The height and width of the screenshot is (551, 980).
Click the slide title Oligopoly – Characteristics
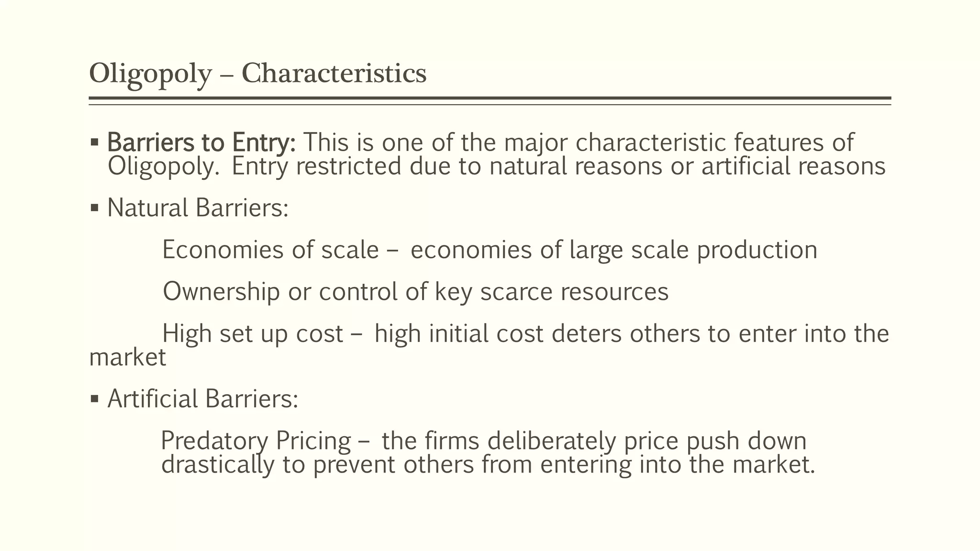click(257, 74)
